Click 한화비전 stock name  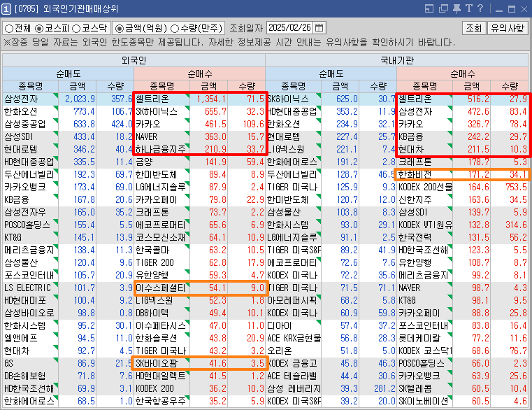click(x=415, y=174)
